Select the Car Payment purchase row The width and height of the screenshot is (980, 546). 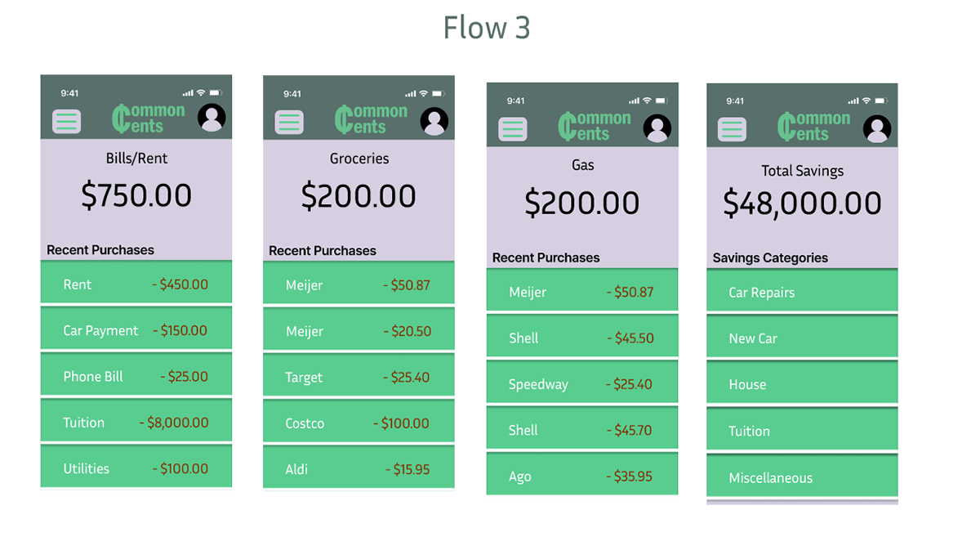tap(136, 329)
